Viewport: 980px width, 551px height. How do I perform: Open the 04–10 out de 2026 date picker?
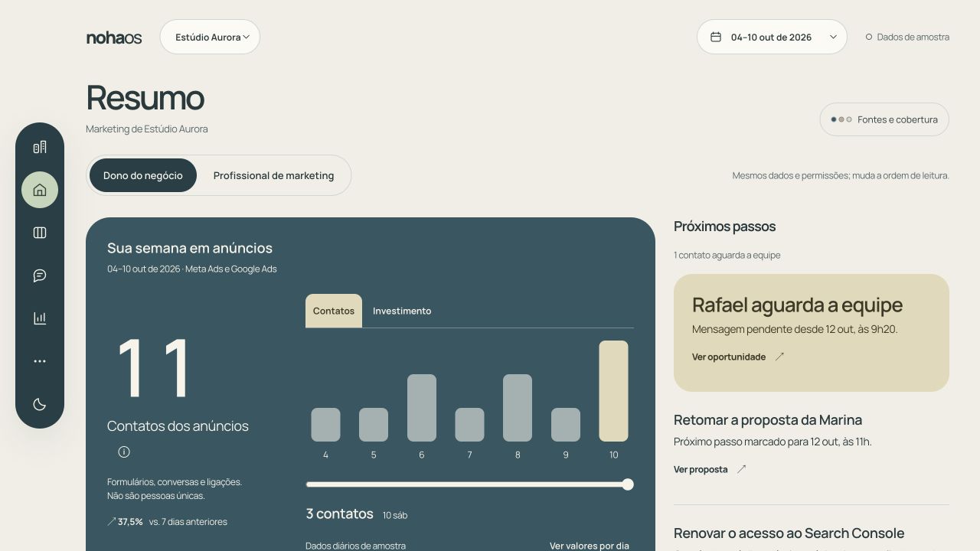(x=772, y=37)
